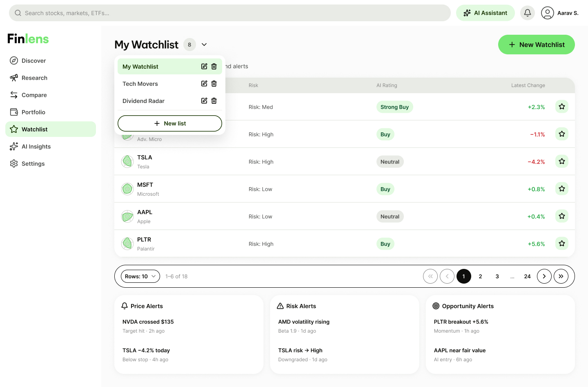Delete the Tech Movers list
This screenshot has height=387, width=588.
point(214,84)
